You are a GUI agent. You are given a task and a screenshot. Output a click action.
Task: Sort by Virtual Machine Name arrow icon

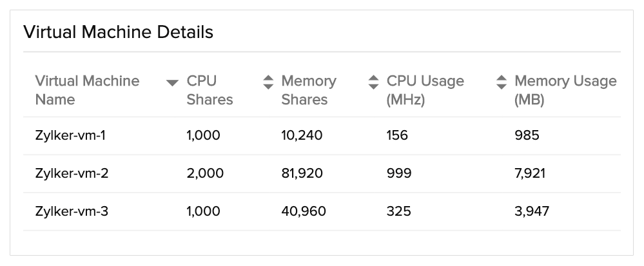(x=172, y=83)
